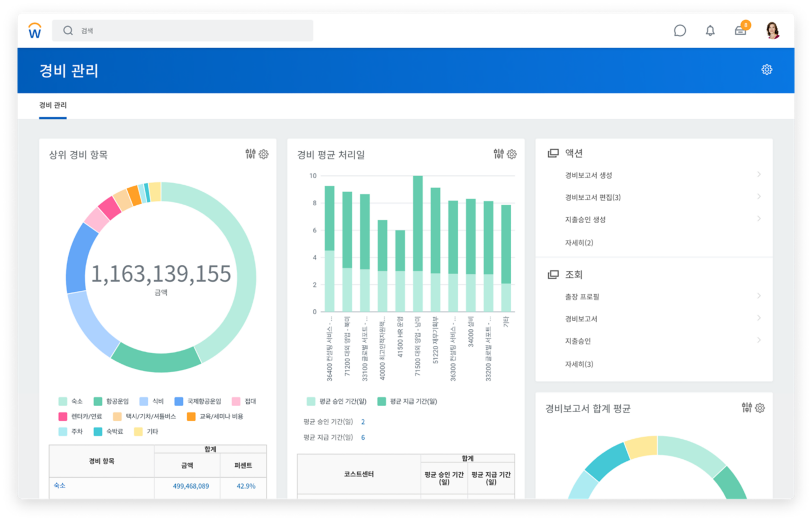
Task: Expand 자세히(3) under 조회
Action: (x=579, y=364)
